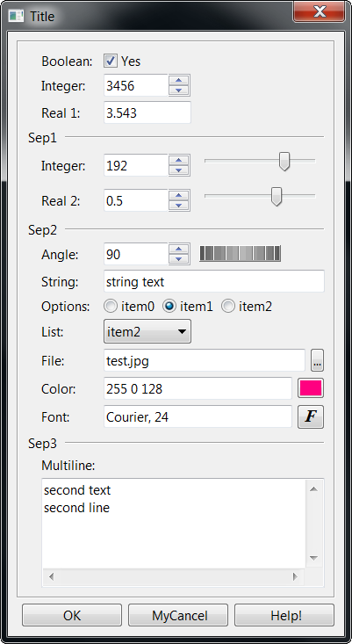Click the multiline scrollbar up arrow
The image size is (352, 644).
click(314, 488)
